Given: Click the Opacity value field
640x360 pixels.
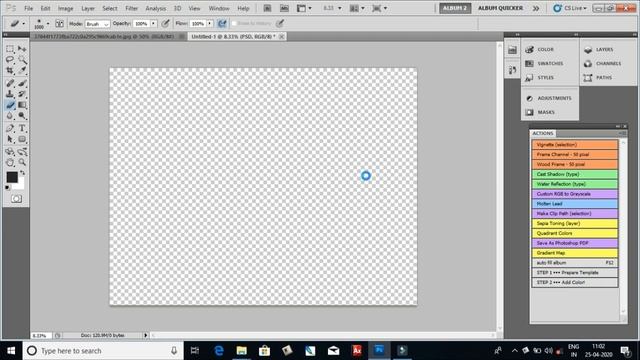Looking at the screenshot, I should pyautogui.click(x=142, y=24).
